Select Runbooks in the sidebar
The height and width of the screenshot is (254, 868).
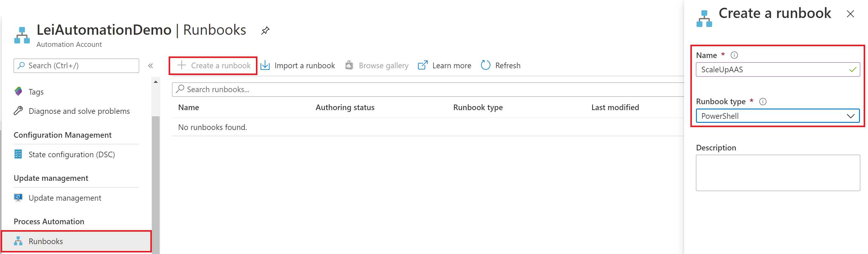point(76,241)
